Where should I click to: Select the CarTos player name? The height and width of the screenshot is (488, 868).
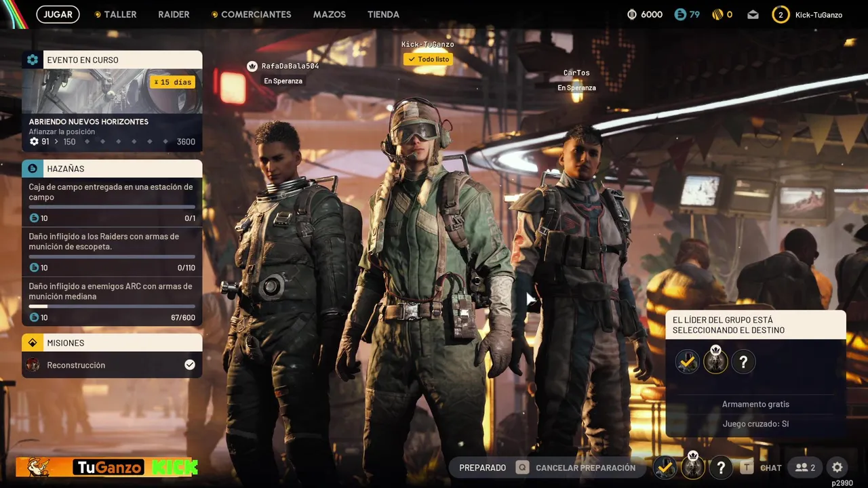coord(576,73)
